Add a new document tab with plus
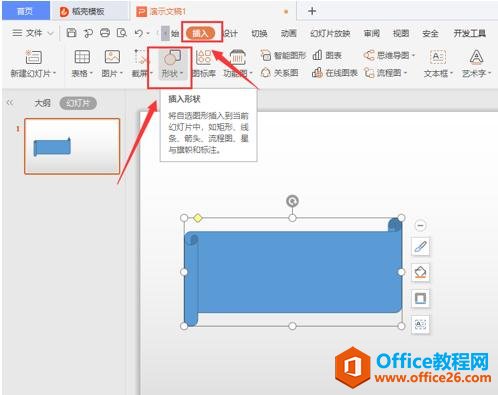The height and width of the screenshot is (395, 498). point(312,11)
